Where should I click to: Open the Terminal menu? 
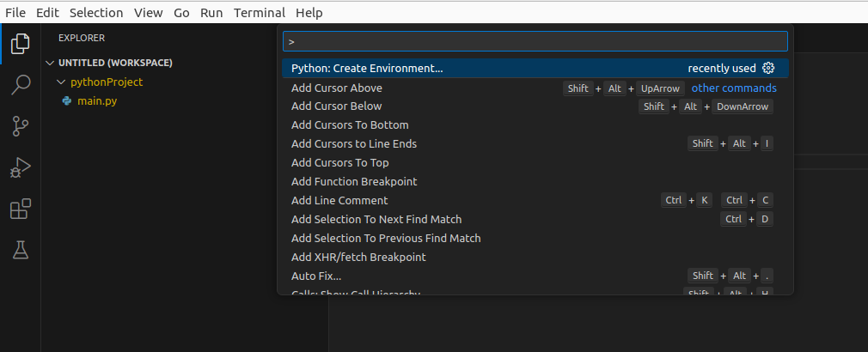(259, 13)
